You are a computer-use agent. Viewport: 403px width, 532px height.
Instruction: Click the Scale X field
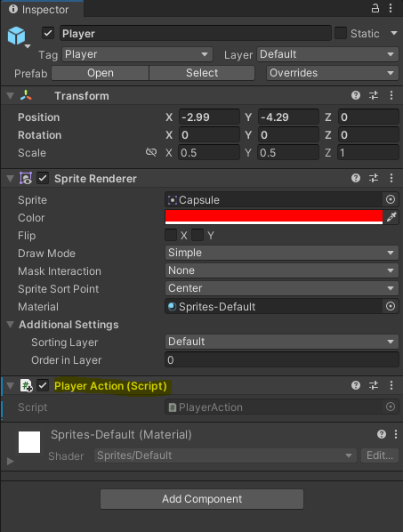209,152
